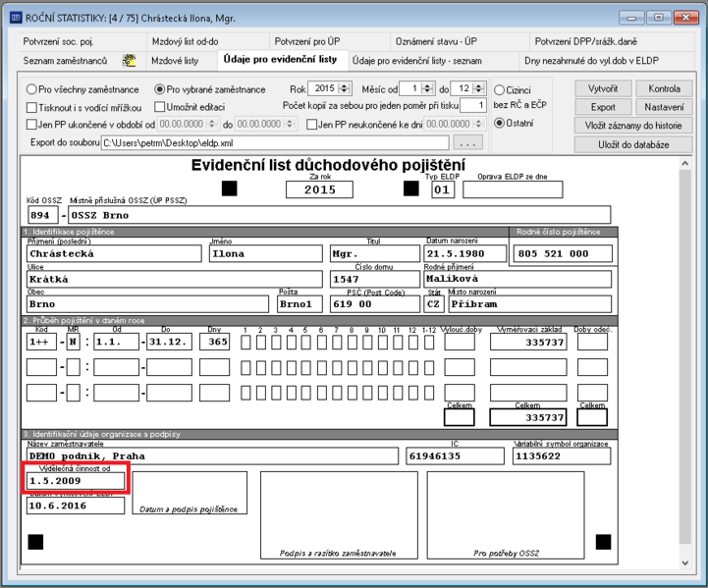
Task: Click the scroll up arrow of the form
Action: click(x=685, y=164)
